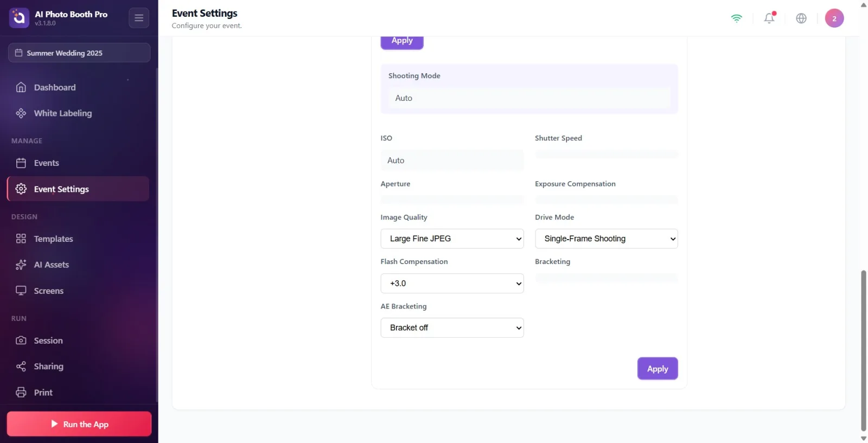Click the Templates grid icon
Screen dimensions: 868x443
point(21,239)
